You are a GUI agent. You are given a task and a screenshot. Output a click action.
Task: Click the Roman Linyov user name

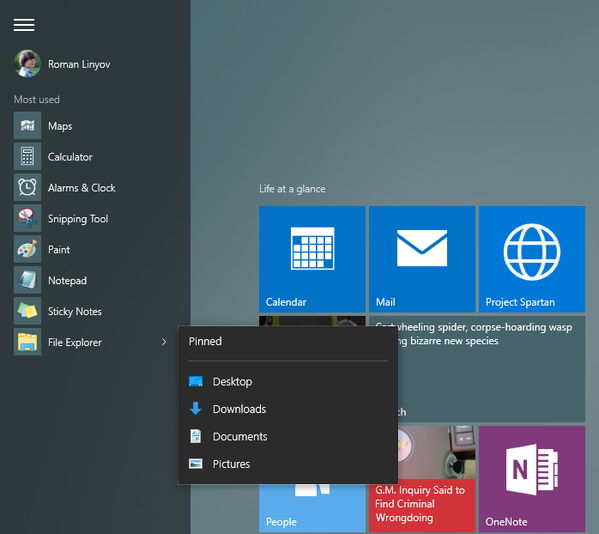pyautogui.click(x=79, y=64)
